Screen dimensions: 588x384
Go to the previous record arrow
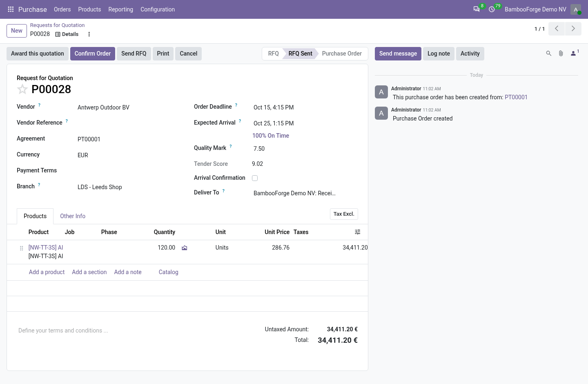click(557, 29)
